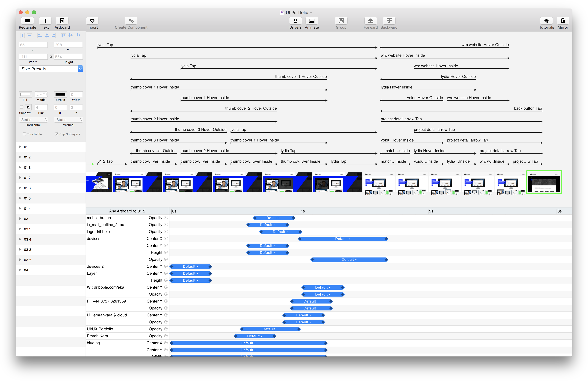Open Horizontal Static constraint dropdown

[33, 120]
